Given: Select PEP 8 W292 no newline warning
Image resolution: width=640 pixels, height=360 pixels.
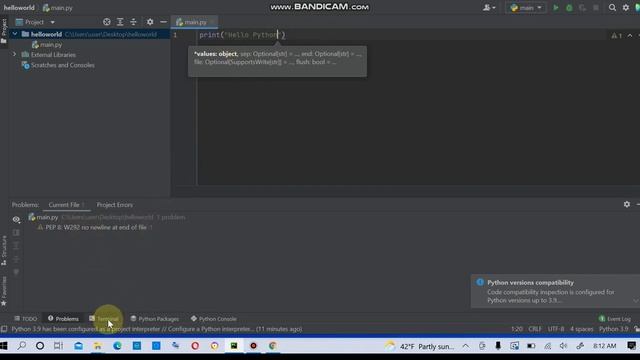Looking at the screenshot, I should [95, 227].
